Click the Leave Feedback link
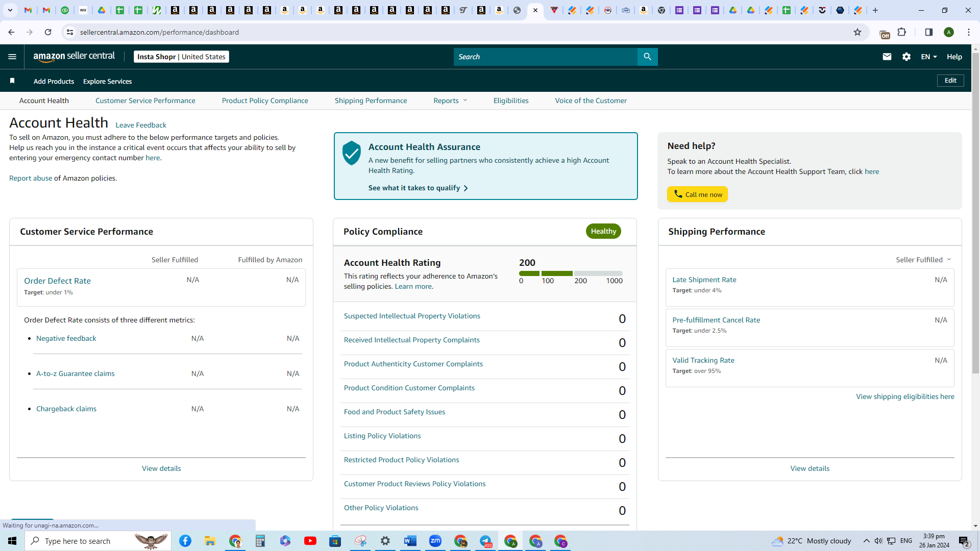This screenshot has width=980, height=551. coord(141,125)
